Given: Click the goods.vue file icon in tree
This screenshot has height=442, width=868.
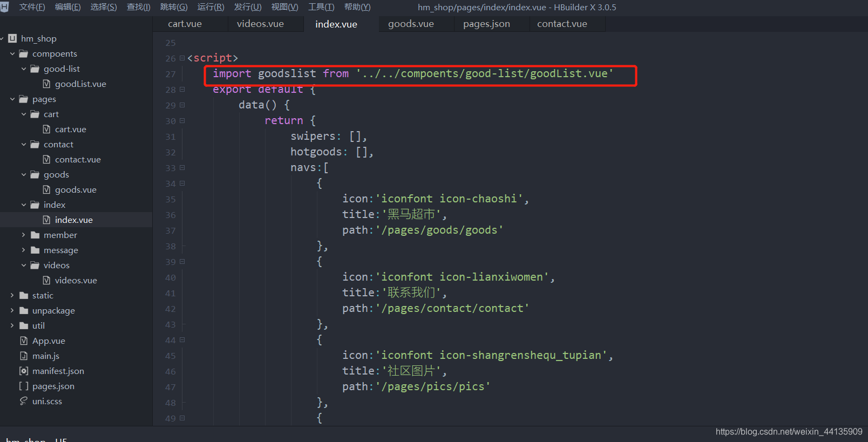Looking at the screenshot, I should point(46,189).
